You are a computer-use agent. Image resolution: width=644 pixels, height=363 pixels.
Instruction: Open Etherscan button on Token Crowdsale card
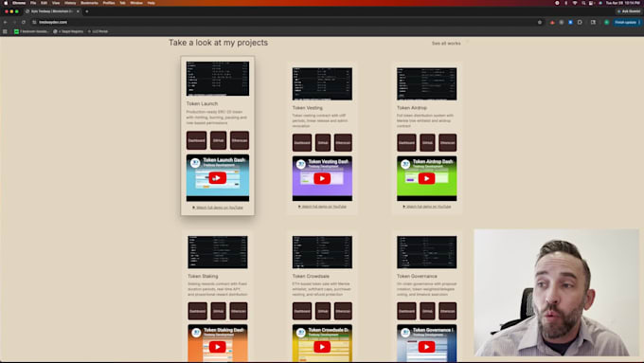[x=343, y=311]
